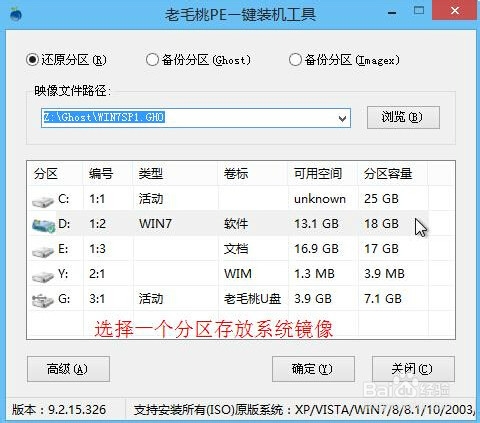The image size is (480, 423).
Task: Click the 18 GB capacity cell
Action: click(x=381, y=224)
